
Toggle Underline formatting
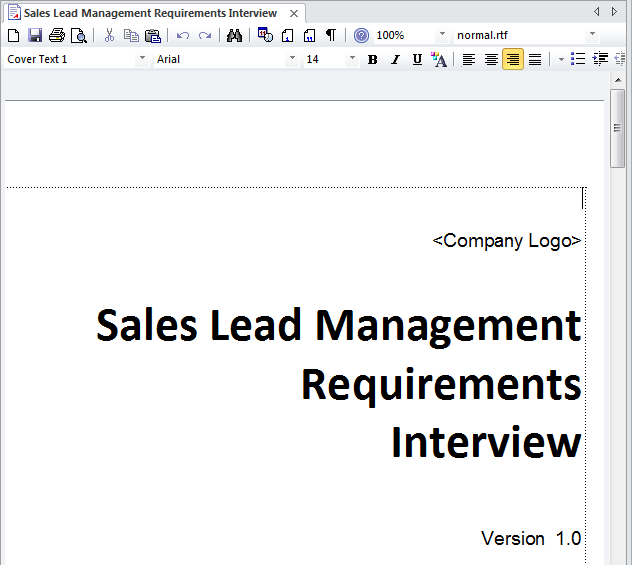click(x=417, y=60)
